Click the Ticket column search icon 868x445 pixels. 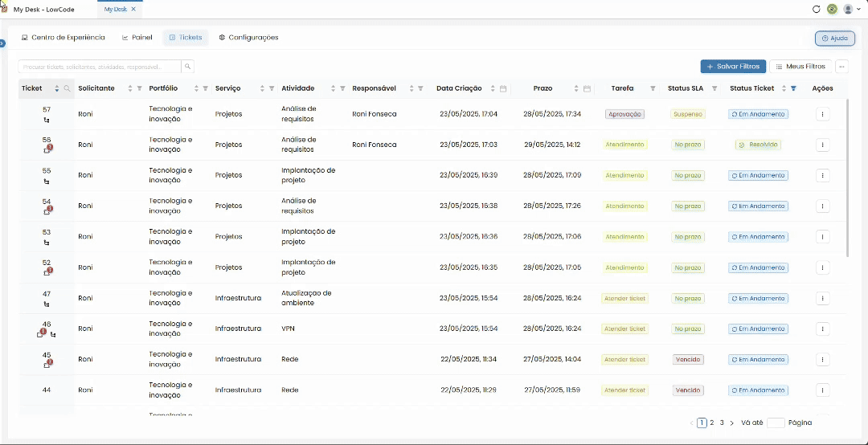coord(67,88)
